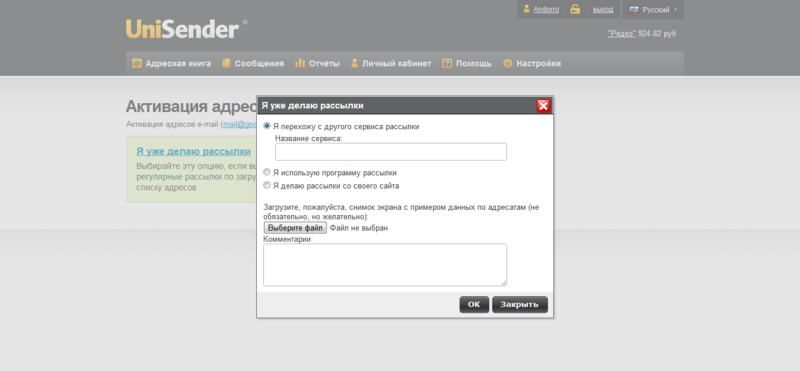Click the Отчёты bar chart icon
Image resolution: width=800 pixels, height=371 pixels.
click(300, 63)
